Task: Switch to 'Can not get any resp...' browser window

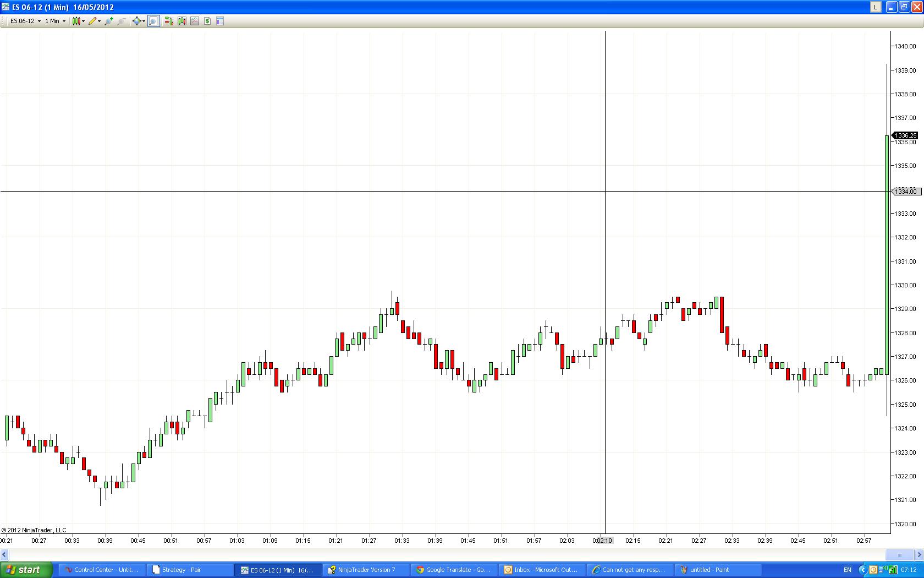Action: pyautogui.click(x=629, y=570)
